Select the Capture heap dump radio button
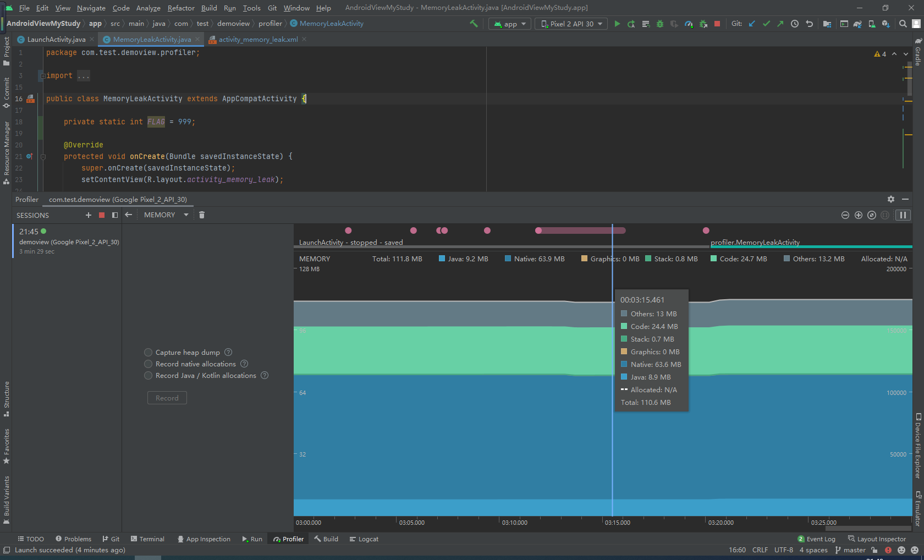This screenshot has width=924, height=560. pyautogui.click(x=148, y=352)
